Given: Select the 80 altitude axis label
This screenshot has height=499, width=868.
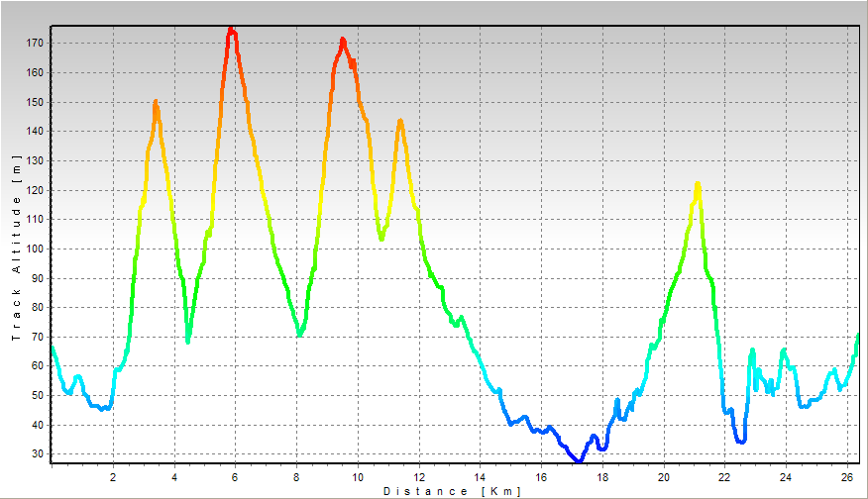Looking at the screenshot, I should pos(37,307).
